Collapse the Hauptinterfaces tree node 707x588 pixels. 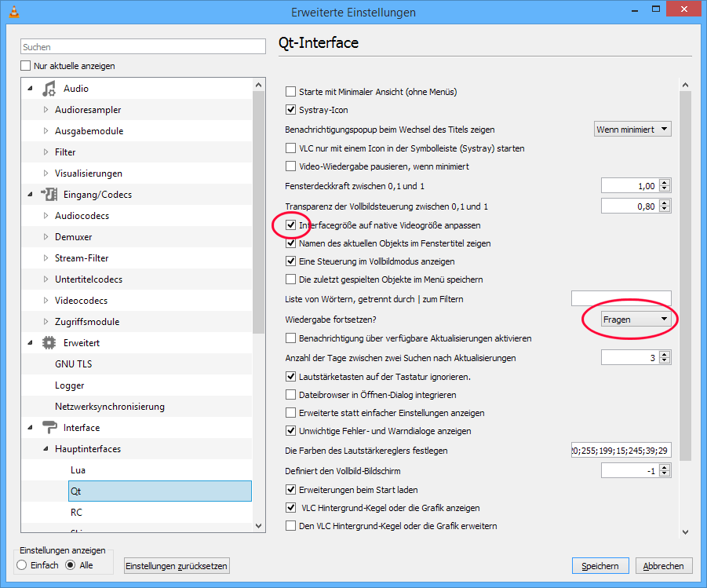point(46,449)
